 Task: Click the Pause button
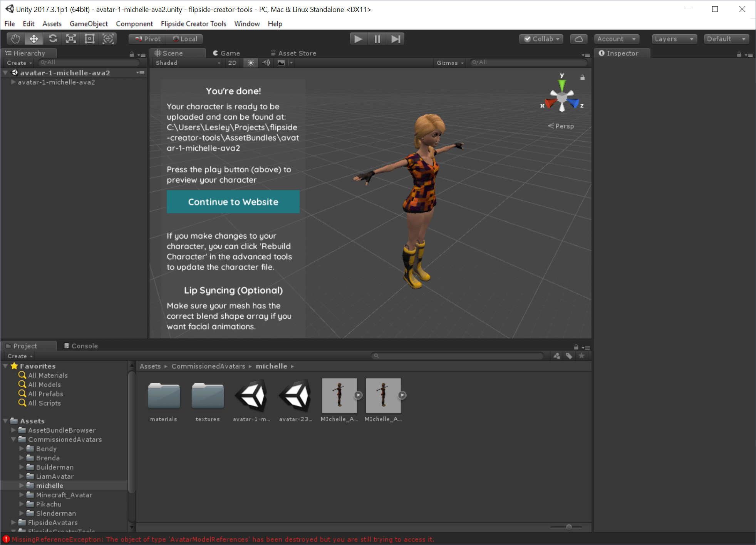(x=377, y=39)
